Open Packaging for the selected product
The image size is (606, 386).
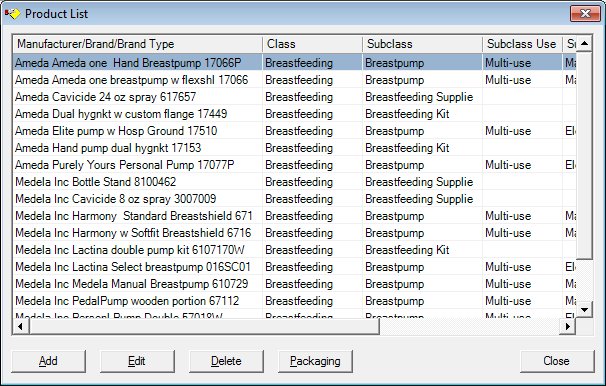[x=315, y=361]
